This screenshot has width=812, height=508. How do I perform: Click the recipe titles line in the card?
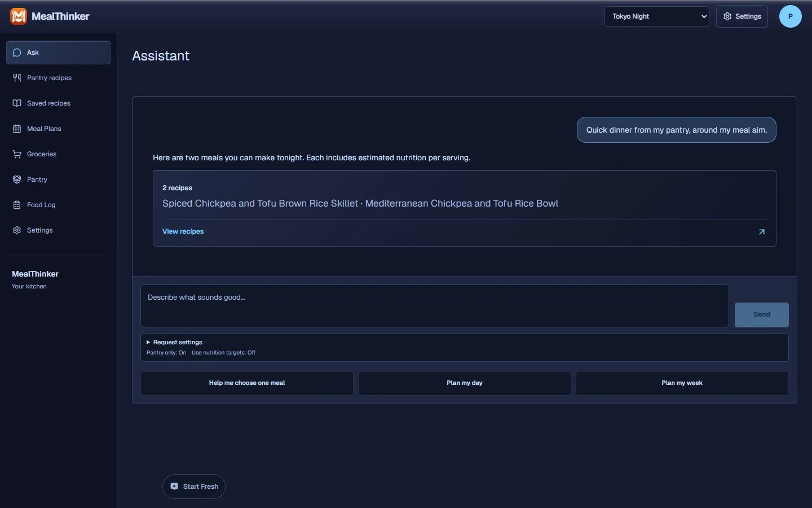pyautogui.click(x=360, y=204)
